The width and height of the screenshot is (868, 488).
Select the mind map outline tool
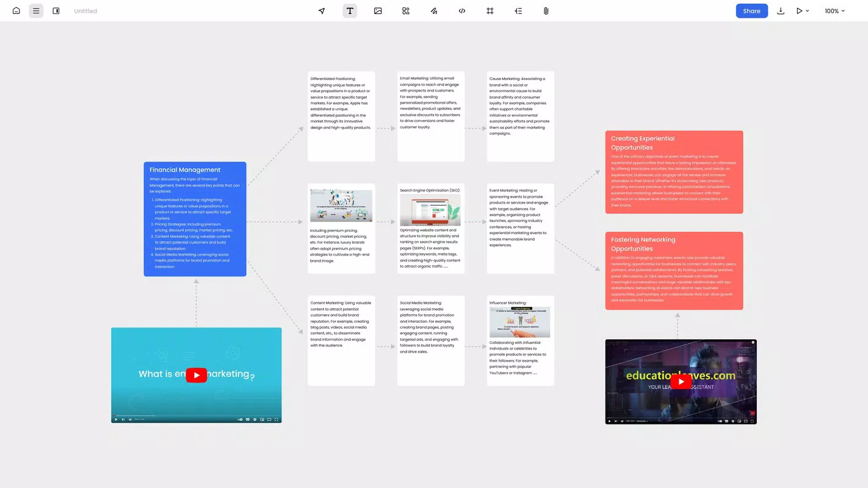pos(518,11)
